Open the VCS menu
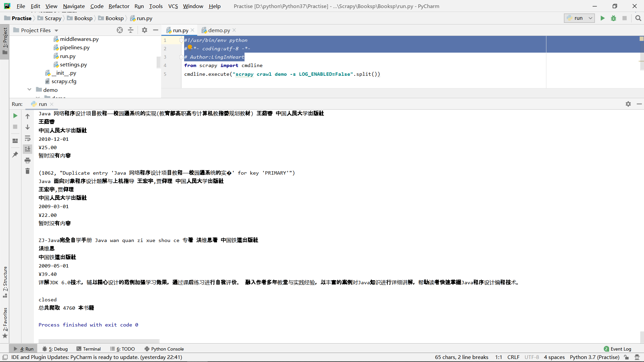This screenshot has width=644, height=362. [173, 6]
